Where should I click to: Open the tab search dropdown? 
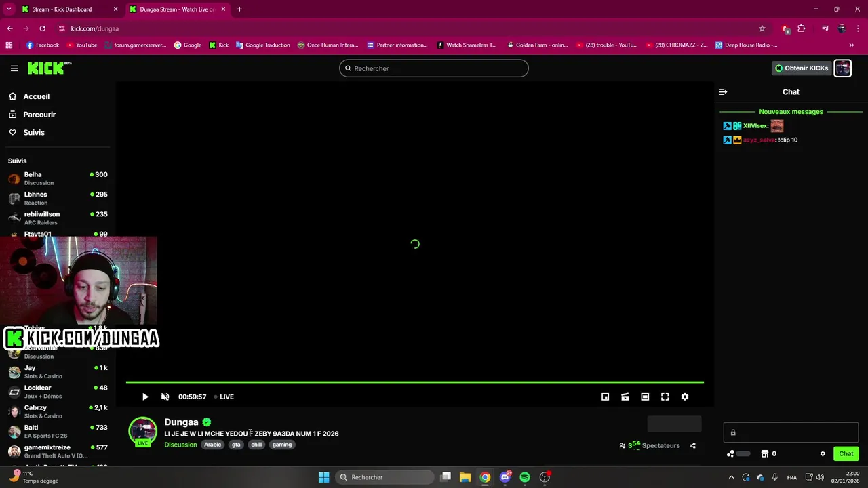(9, 9)
